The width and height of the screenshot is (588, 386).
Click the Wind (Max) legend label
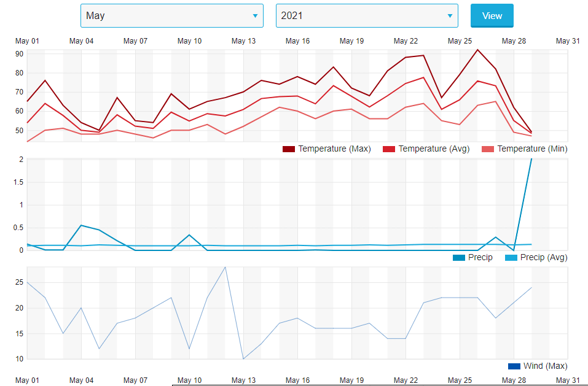tap(545, 366)
